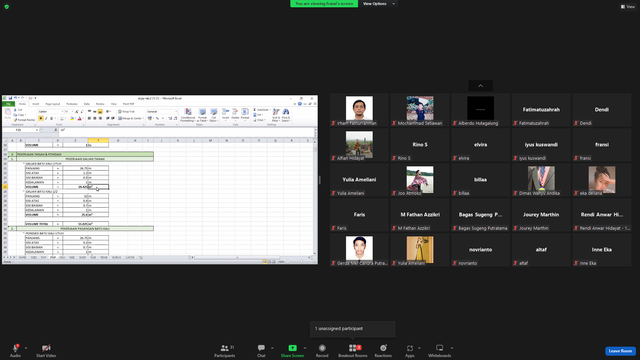The width and height of the screenshot is (640, 360).
Task: Click the Leave Room button
Action: (620, 351)
